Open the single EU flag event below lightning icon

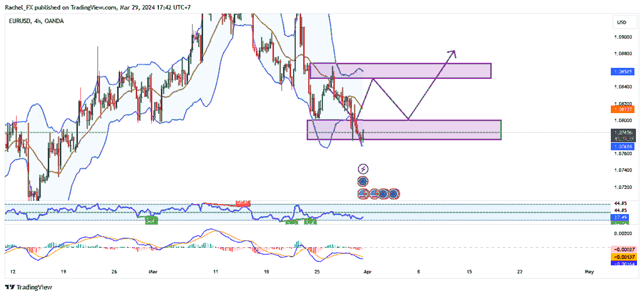click(x=363, y=181)
